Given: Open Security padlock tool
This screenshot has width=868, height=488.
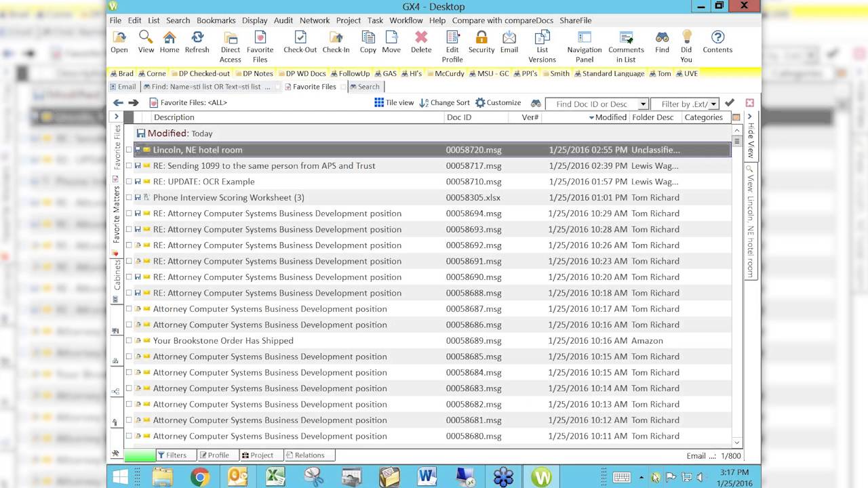Looking at the screenshot, I should click(x=481, y=42).
